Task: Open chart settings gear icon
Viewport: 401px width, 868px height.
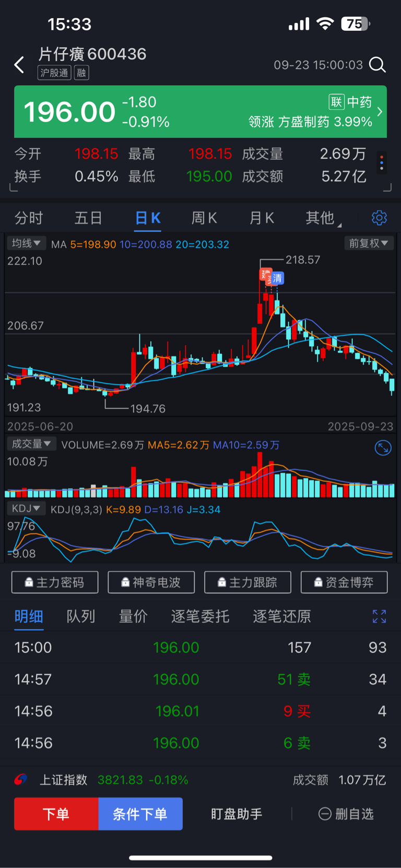Action: [x=379, y=218]
